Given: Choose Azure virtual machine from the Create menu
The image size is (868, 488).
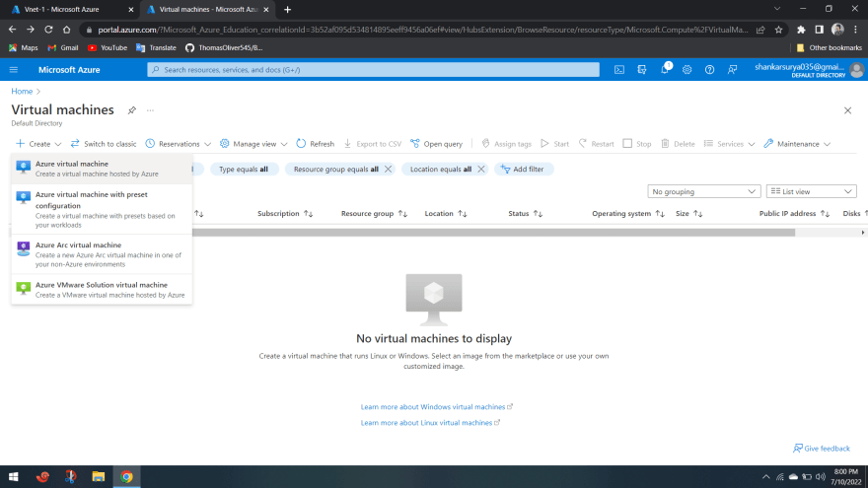Looking at the screenshot, I should (x=102, y=169).
